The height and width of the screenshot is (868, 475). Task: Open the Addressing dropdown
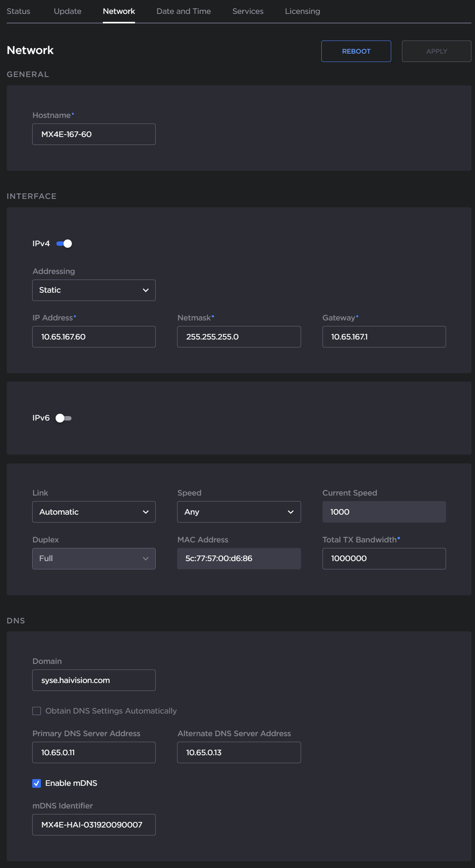click(94, 290)
